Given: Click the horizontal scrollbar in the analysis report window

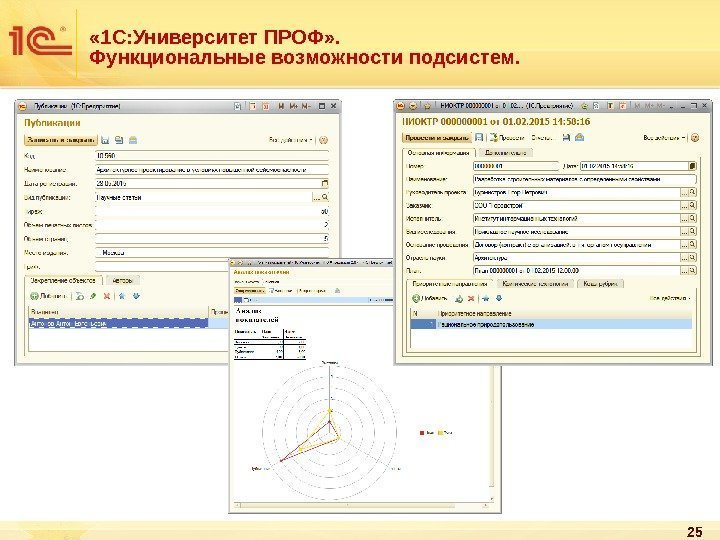Looking at the screenshot, I should [361, 505].
